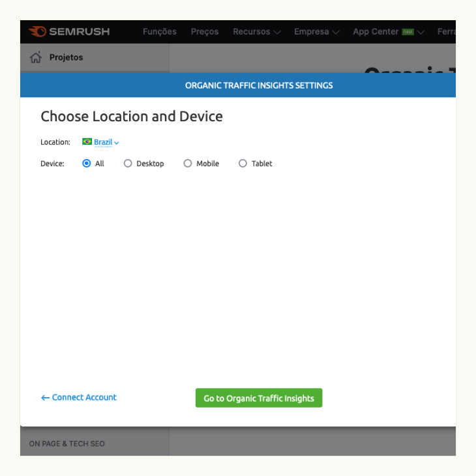Click the Brazil flag icon
Viewport: 476px width, 476px height.
tap(87, 141)
